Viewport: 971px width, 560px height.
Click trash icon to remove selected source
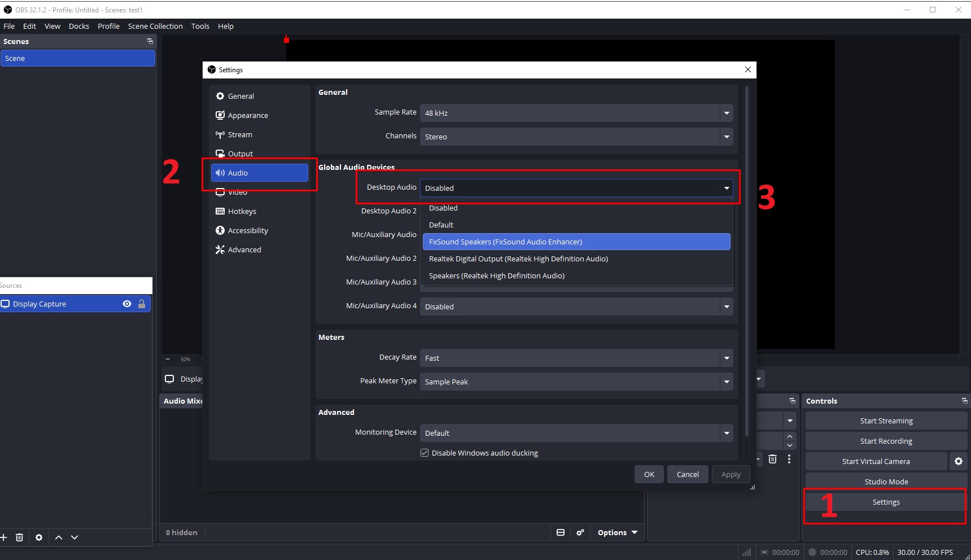click(19, 537)
